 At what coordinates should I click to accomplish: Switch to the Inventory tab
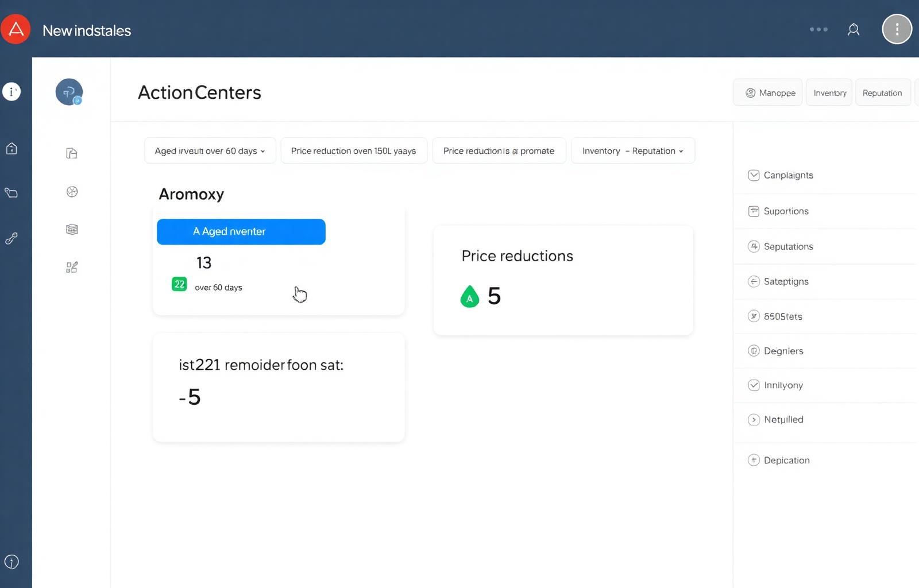click(x=829, y=92)
